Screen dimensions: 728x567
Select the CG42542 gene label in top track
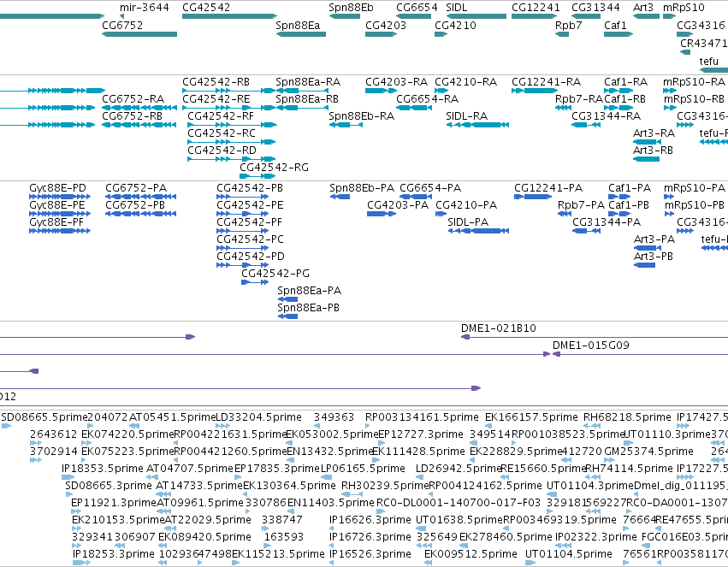point(206,8)
